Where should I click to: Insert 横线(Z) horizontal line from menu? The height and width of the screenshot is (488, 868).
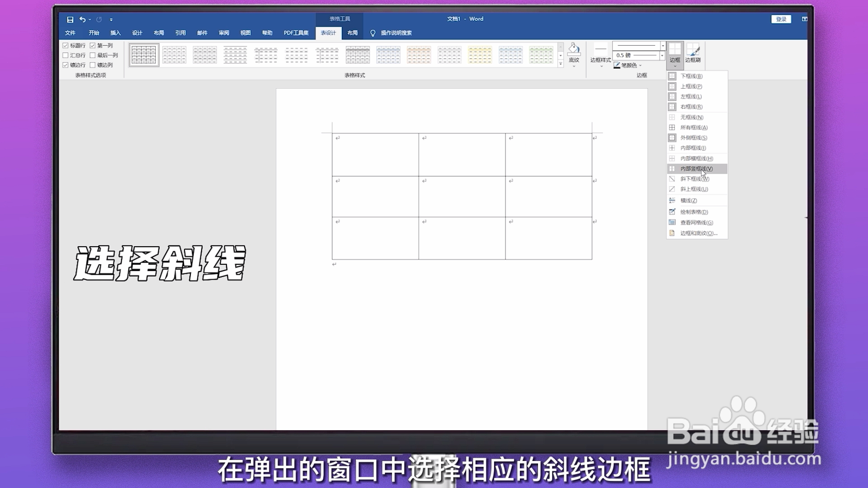click(x=697, y=200)
